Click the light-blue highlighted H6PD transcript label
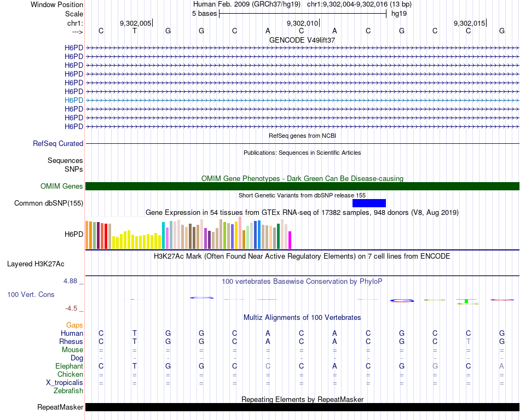Viewport: 520px width, 420px height. (x=74, y=100)
